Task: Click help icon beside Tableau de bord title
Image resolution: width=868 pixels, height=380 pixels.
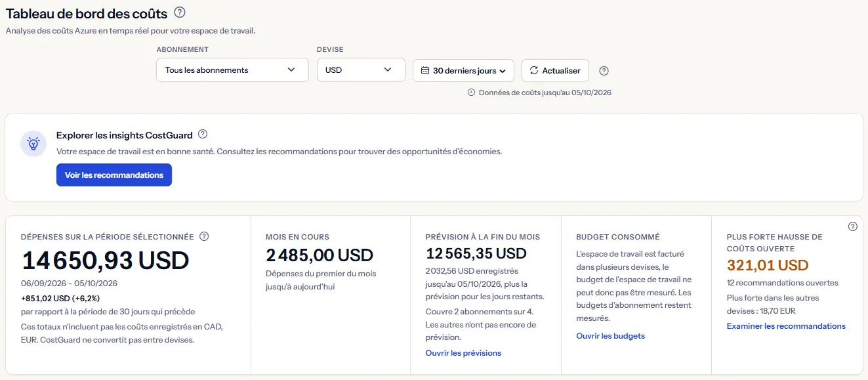Action: (180, 12)
